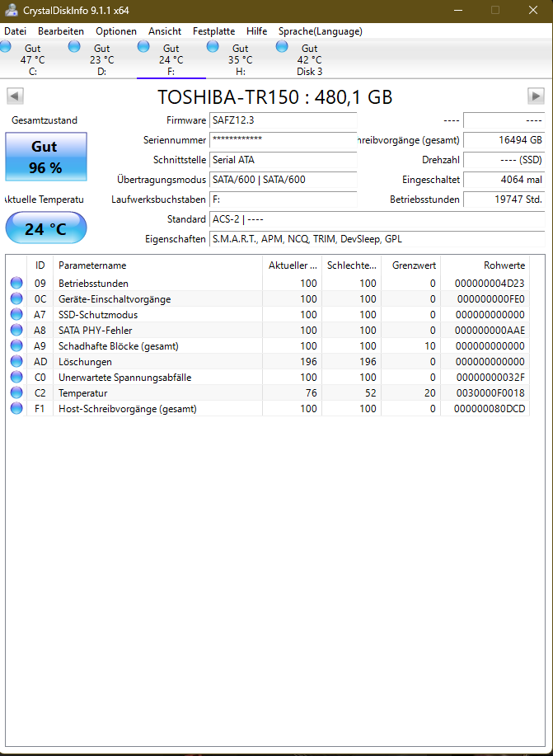The image size is (553, 756).
Task: Click the Standard field ACS-2
Action: coord(377,219)
